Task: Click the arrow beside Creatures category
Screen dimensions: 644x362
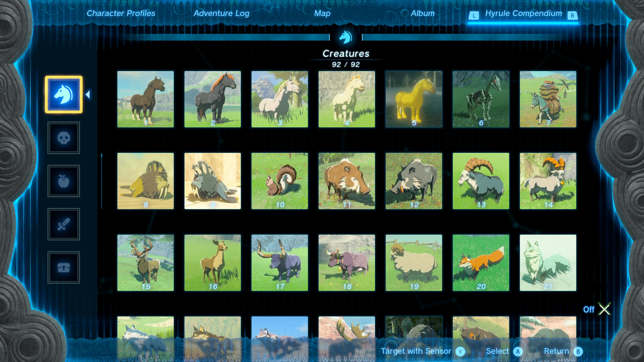Action: [x=88, y=94]
